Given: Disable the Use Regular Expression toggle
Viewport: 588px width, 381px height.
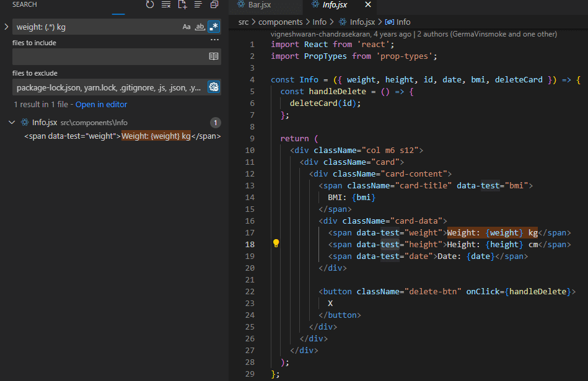Looking at the screenshot, I should [213, 27].
